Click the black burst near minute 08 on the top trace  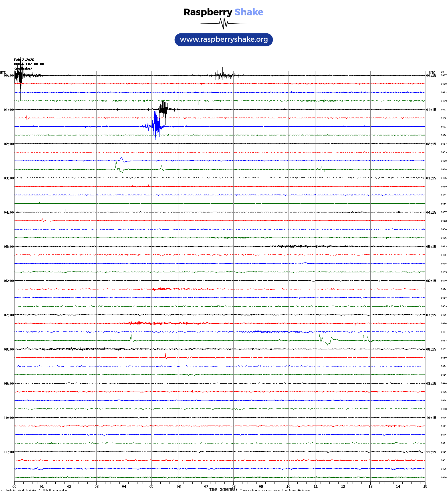223,75
